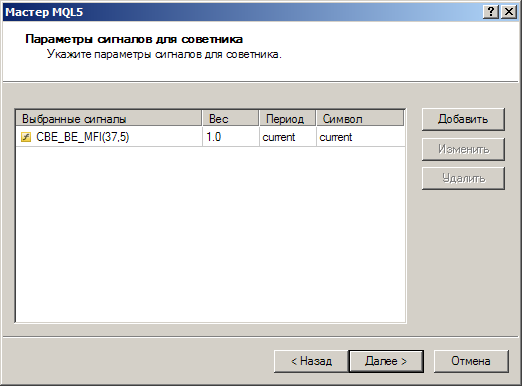The width and height of the screenshot is (522, 386).
Task: Click the Изменить button
Action: point(463,149)
